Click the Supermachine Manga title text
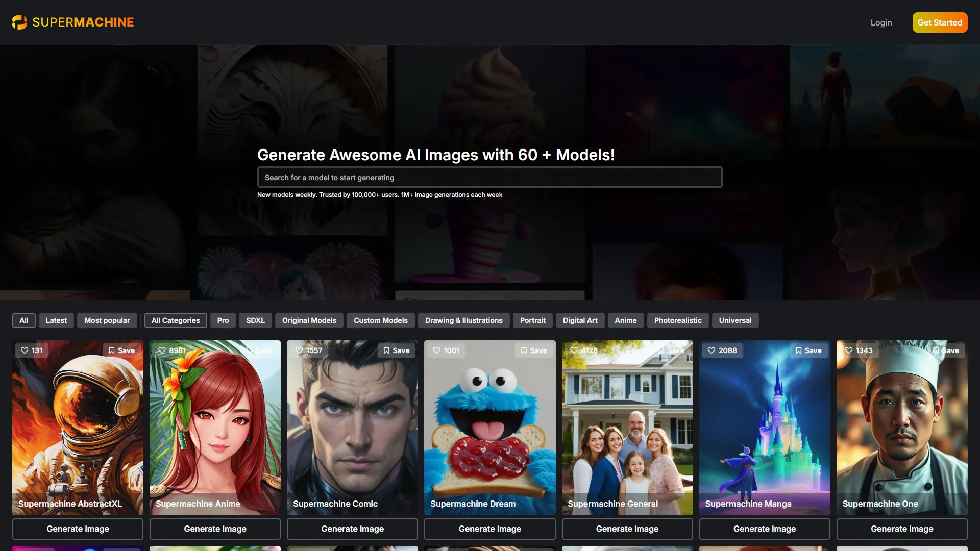 coord(748,504)
